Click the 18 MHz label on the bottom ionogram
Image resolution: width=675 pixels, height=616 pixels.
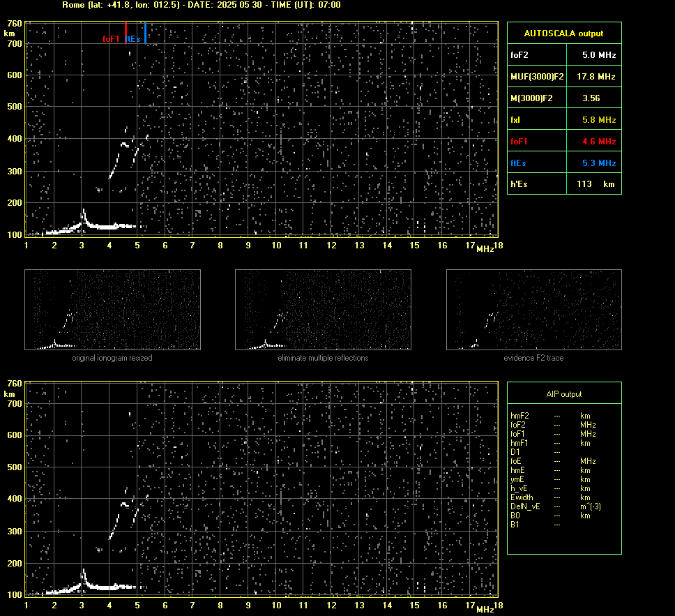(x=498, y=606)
